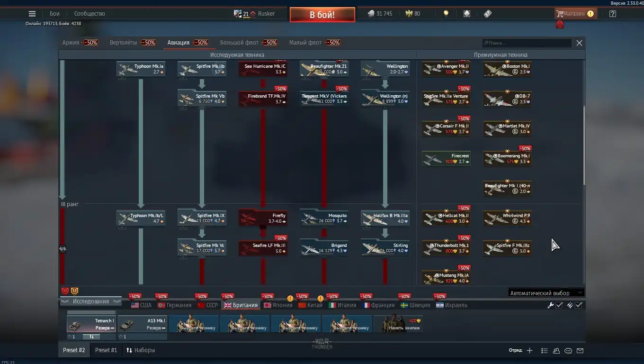Open the help question mark icon
Image resolution: width=644 pixels, height=364 pixels.
[613, 14]
